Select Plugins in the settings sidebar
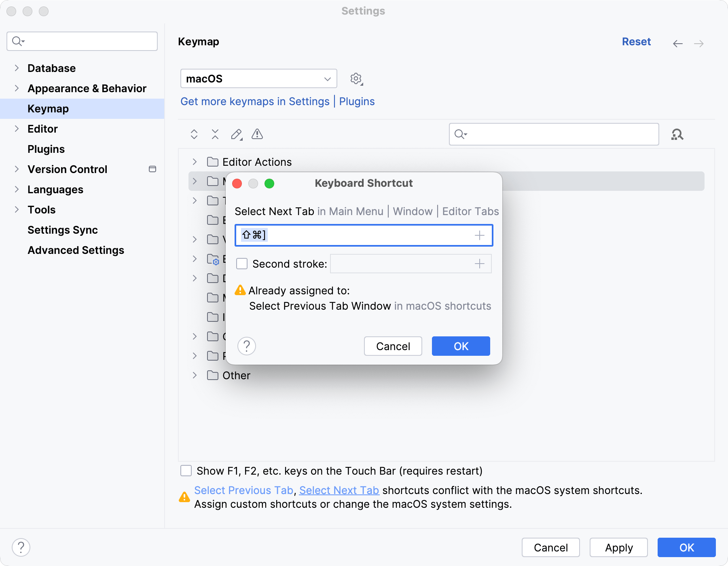This screenshot has height=566, width=728. pos(46,149)
